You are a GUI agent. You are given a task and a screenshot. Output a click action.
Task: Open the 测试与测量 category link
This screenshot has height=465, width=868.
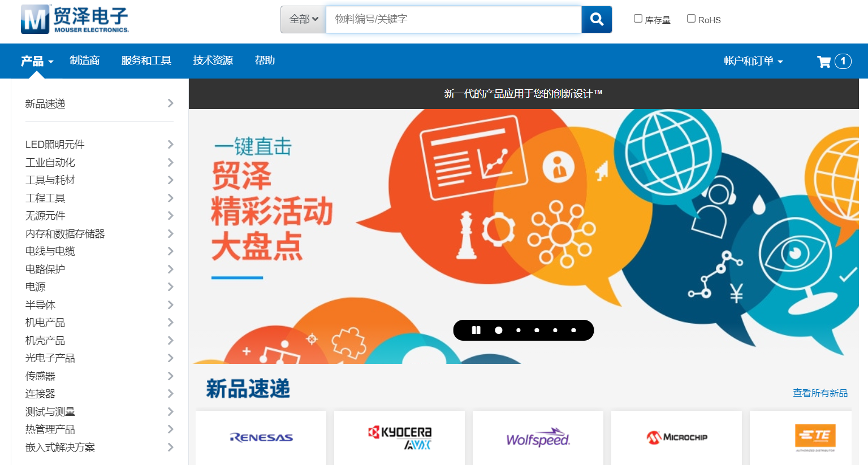click(x=50, y=412)
